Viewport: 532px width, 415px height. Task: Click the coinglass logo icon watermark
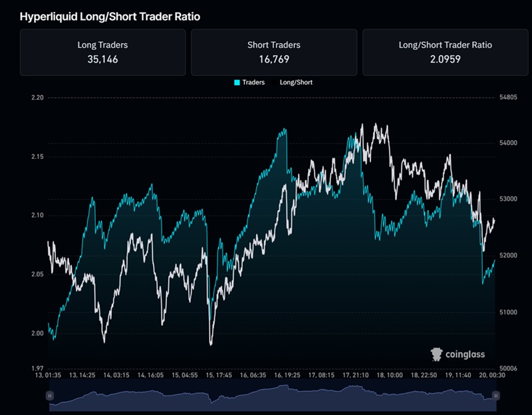(x=438, y=353)
